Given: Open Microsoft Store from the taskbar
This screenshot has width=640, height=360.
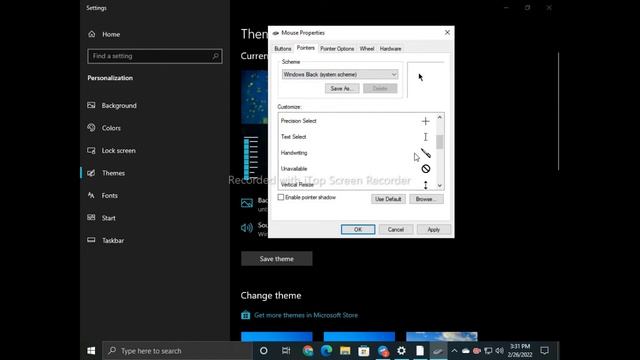Looking at the screenshot, I should point(364,351).
